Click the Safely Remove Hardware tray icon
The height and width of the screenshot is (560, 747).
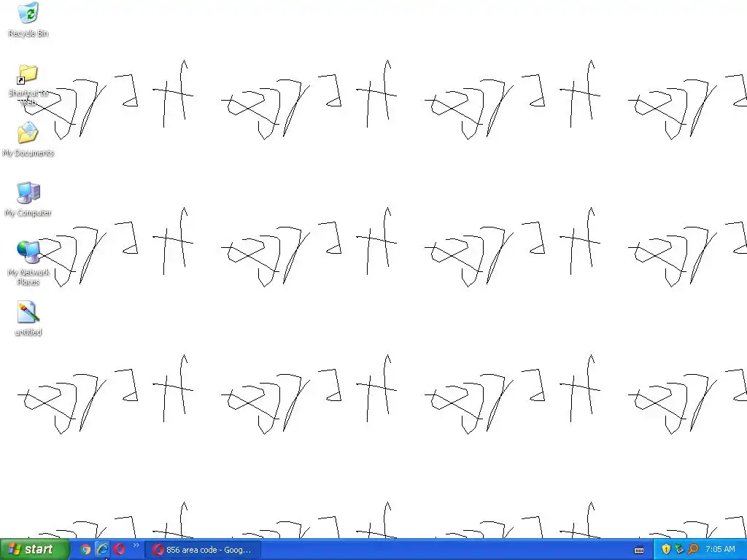679,550
